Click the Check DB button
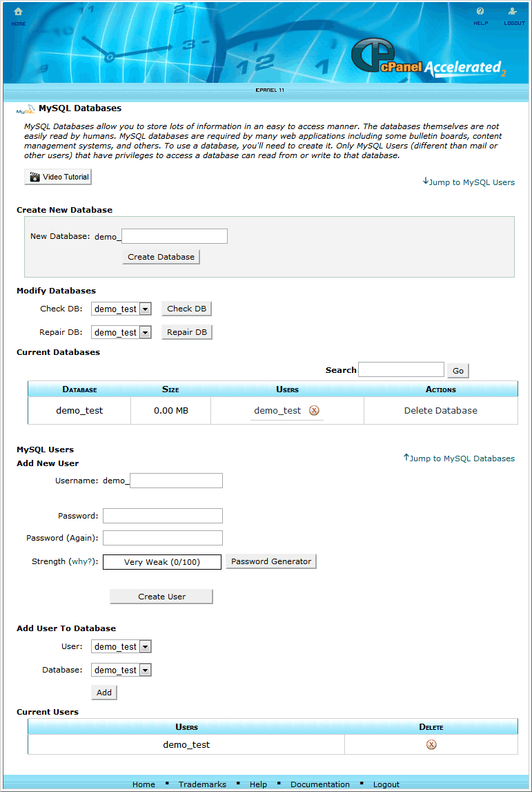 point(187,309)
